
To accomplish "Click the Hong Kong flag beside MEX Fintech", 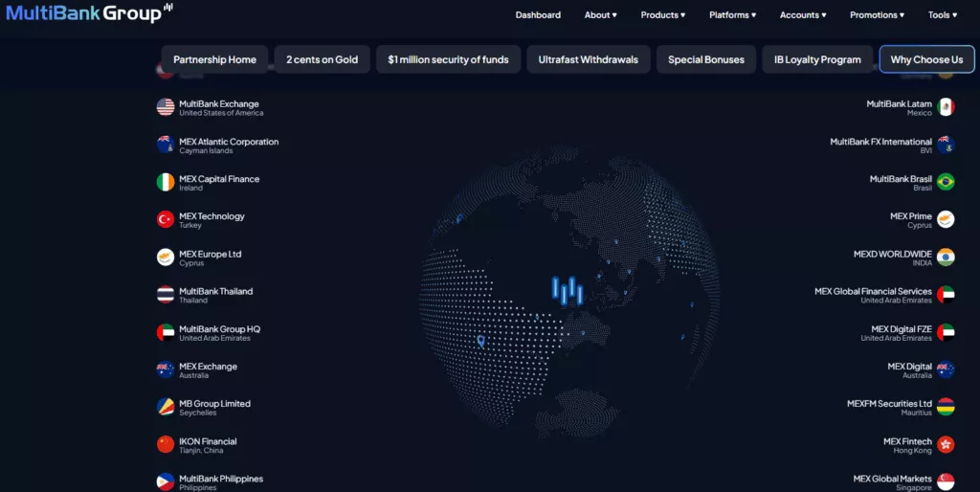I will click(x=946, y=444).
